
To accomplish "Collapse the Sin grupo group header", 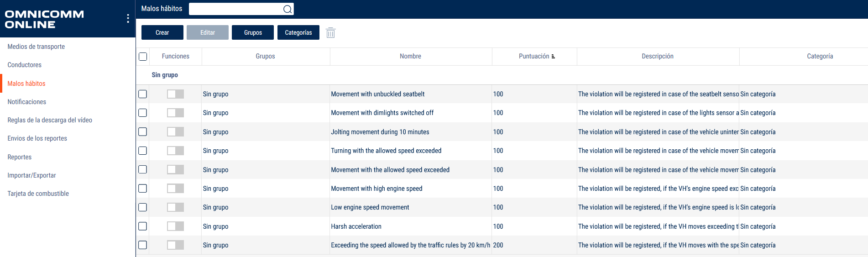I will (x=165, y=75).
